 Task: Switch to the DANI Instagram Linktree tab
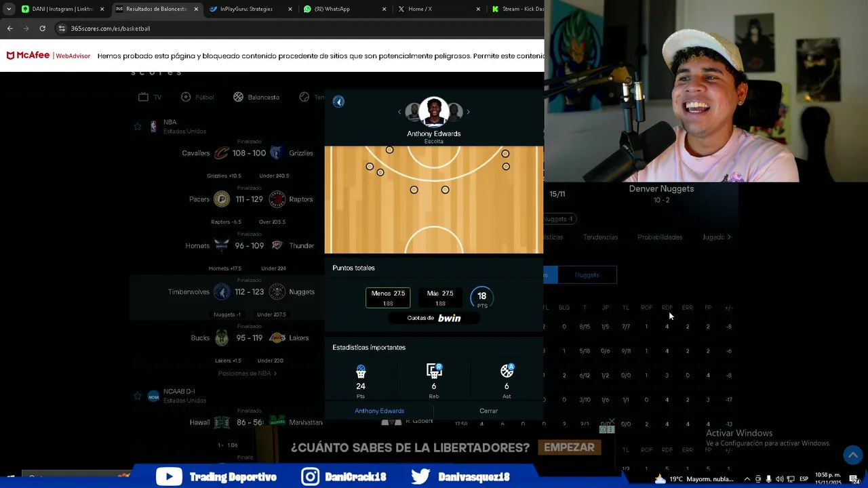tap(62, 9)
